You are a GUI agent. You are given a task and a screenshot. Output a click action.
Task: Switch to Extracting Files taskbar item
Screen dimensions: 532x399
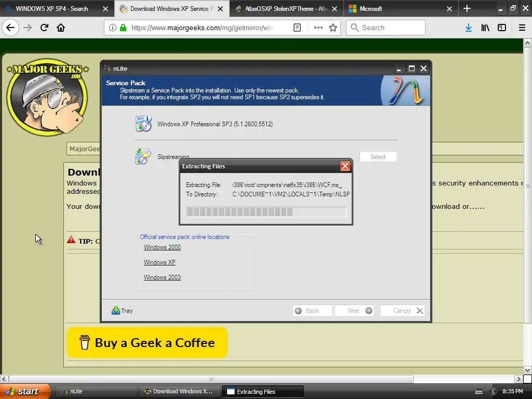pyautogui.click(x=262, y=392)
